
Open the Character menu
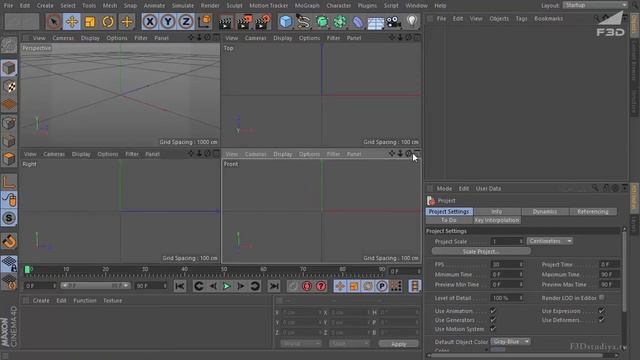point(339,6)
